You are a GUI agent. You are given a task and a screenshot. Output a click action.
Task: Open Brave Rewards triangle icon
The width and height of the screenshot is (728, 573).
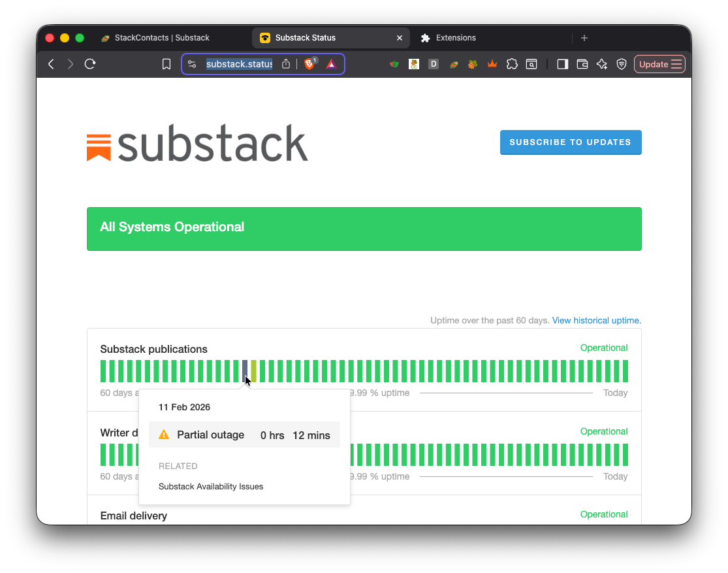click(331, 64)
